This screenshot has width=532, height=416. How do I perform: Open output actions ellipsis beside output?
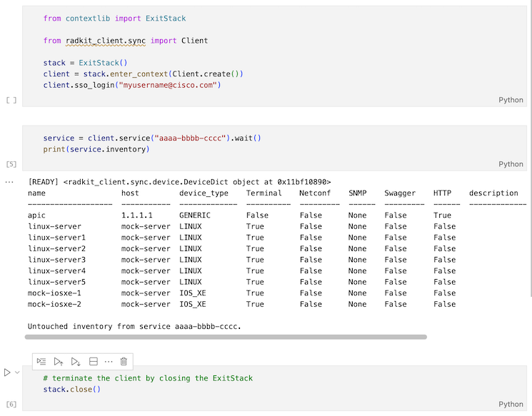[9, 182]
